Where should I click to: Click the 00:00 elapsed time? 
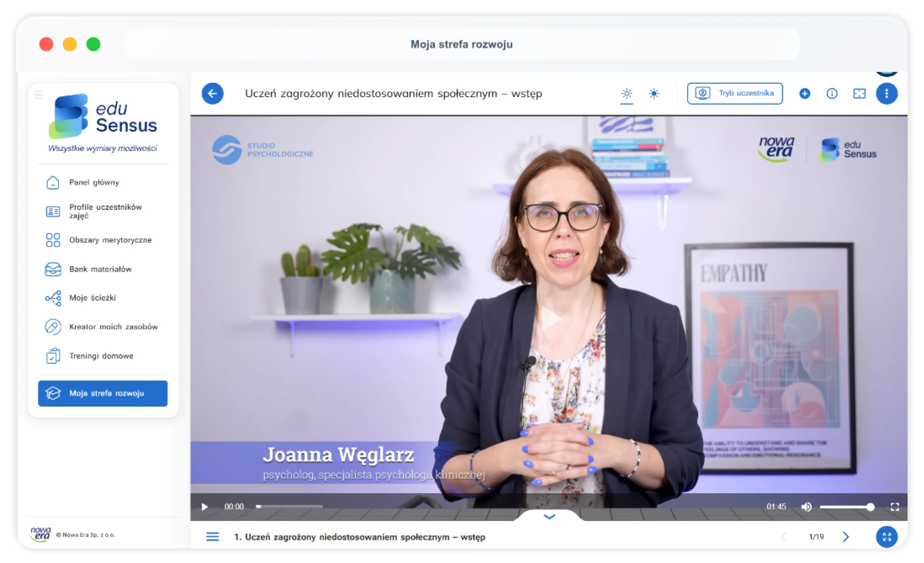[234, 507]
